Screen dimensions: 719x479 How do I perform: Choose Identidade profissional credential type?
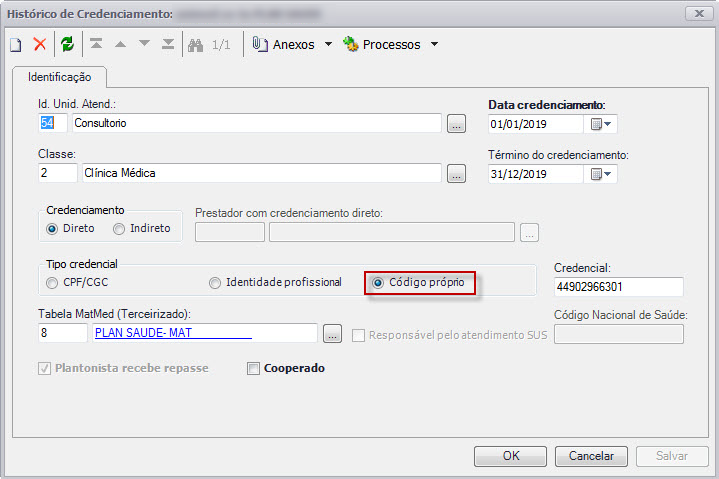point(215,283)
